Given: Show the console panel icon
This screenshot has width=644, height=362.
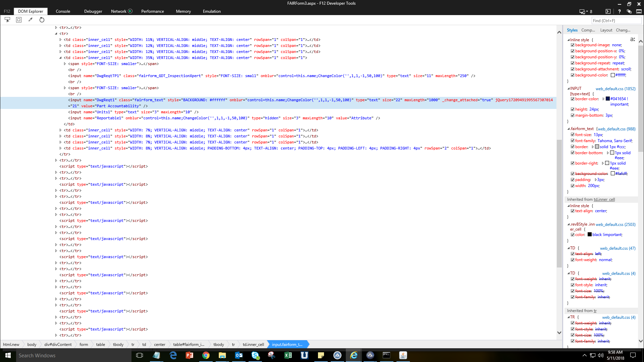Looking at the screenshot, I should (x=608, y=11).
